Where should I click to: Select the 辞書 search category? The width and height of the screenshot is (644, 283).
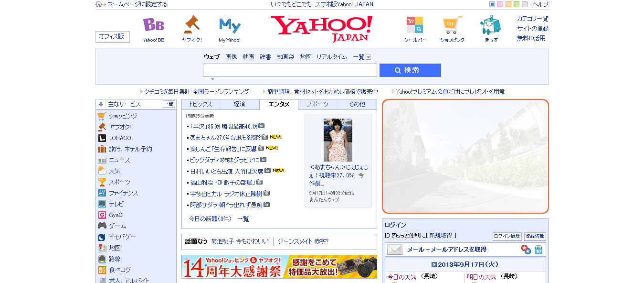(x=265, y=57)
